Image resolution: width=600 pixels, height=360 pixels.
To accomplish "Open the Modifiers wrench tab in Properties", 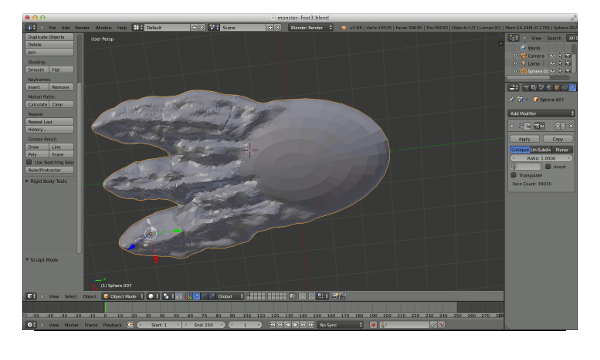I will pos(572,88).
